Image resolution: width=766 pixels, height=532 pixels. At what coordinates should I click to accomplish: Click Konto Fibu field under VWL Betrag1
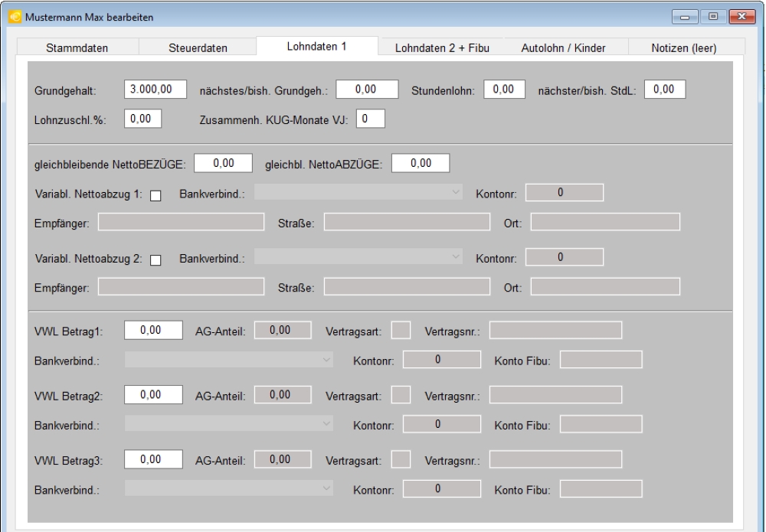[x=601, y=360]
